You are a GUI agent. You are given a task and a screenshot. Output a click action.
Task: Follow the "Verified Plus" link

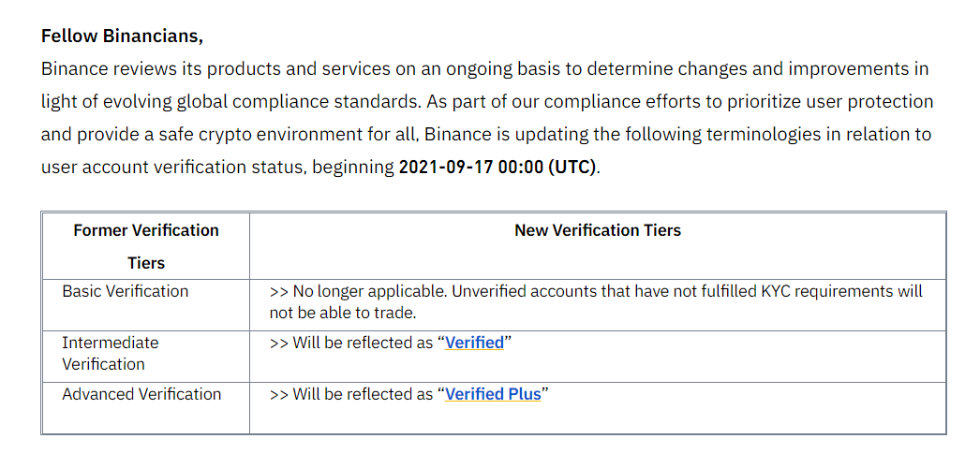pos(493,394)
